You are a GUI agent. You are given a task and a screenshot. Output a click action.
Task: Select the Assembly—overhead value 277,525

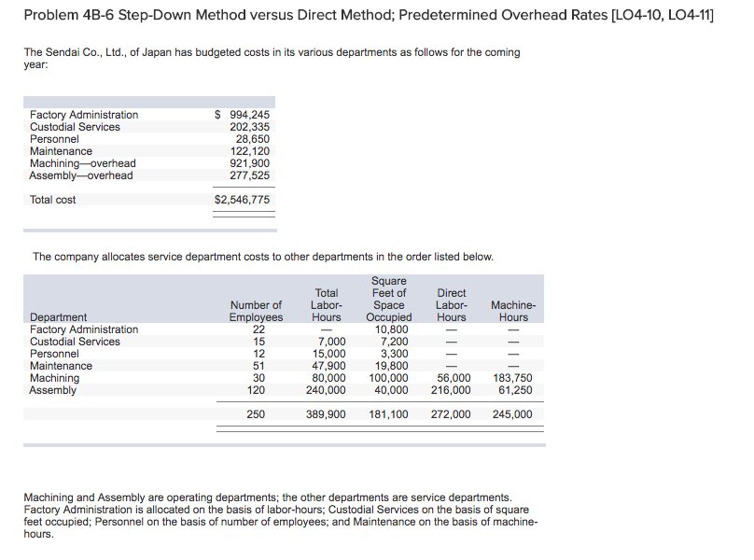tap(250, 175)
